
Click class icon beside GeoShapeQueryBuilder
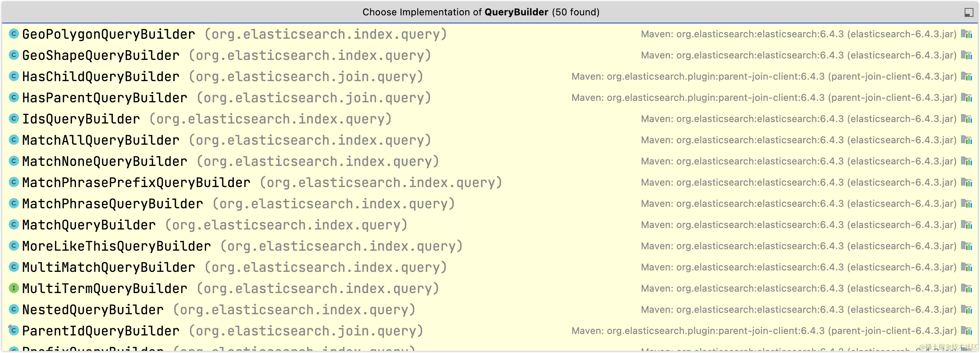14,55
